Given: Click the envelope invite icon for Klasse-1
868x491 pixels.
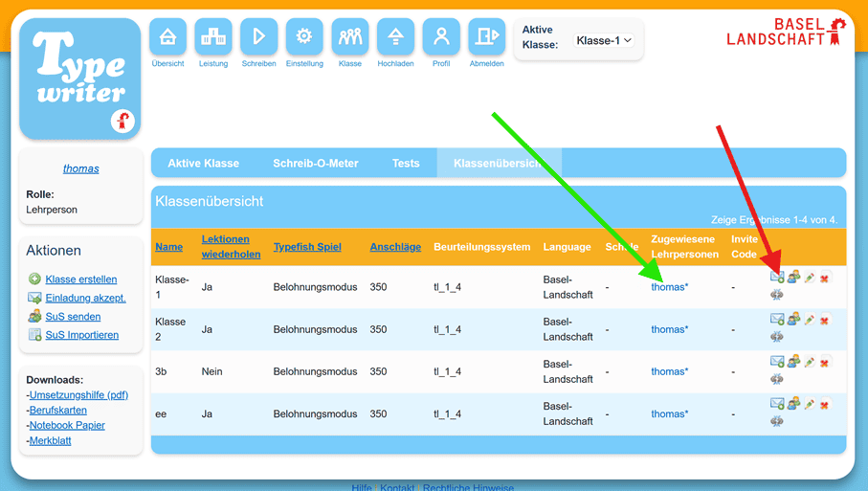Looking at the screenshot, I should pyautogui.click(x=777, y=278).
